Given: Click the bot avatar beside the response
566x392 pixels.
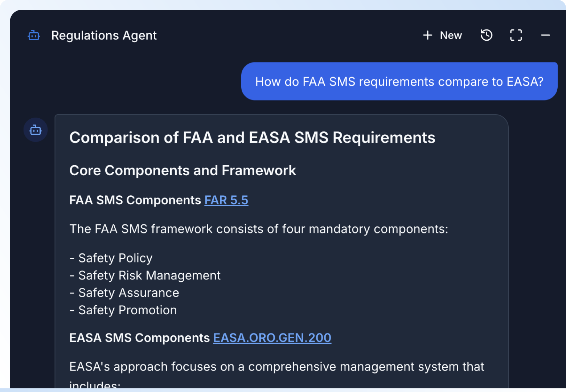Looking at the screenshot, I should coord(36,130).
